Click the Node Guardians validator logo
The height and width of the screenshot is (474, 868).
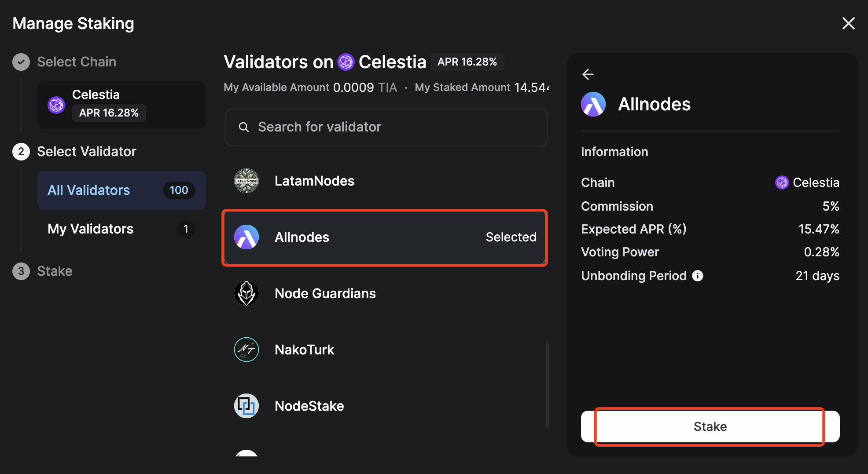coord(246,293)
